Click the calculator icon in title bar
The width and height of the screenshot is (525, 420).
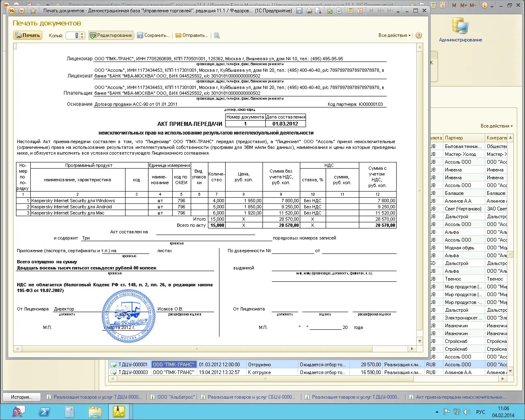tap(351, 11)
